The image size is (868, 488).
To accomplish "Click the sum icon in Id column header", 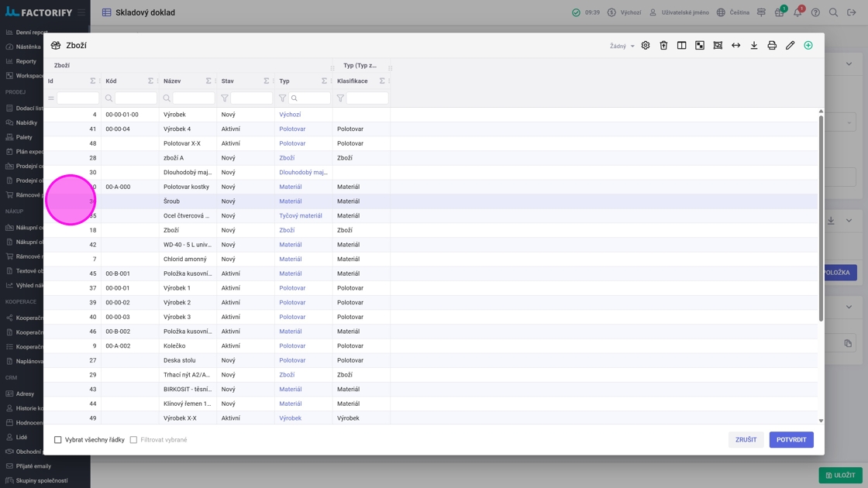I will [x=92, y=81].
